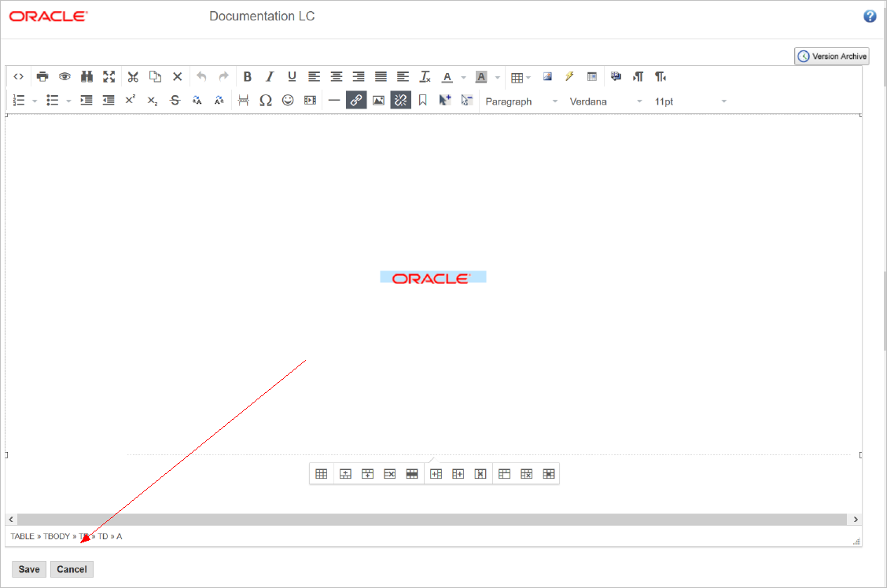Viewport: 887px width, 588px height.
Task: Open the Version Archive
Action: pyautogui.click(x=832, y=57)
